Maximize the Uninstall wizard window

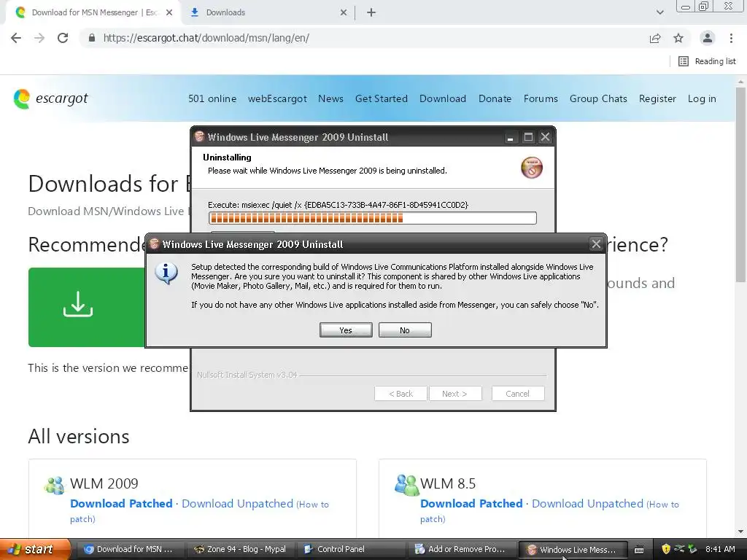[x=528, y=138]
